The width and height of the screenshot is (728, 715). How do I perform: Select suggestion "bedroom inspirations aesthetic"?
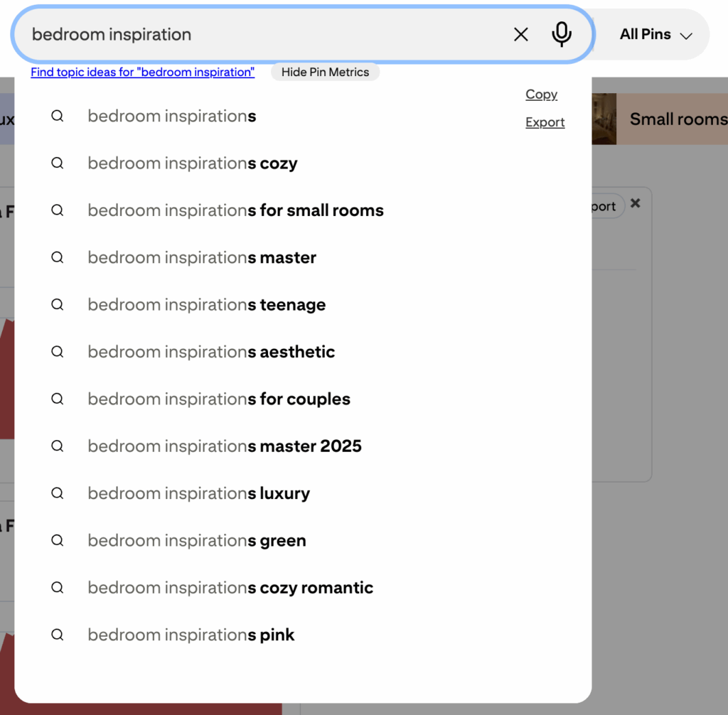tap(210, 351)
